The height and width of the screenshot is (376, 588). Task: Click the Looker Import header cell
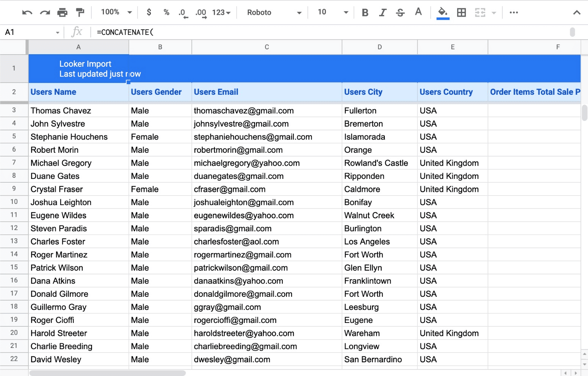[78, 69]
